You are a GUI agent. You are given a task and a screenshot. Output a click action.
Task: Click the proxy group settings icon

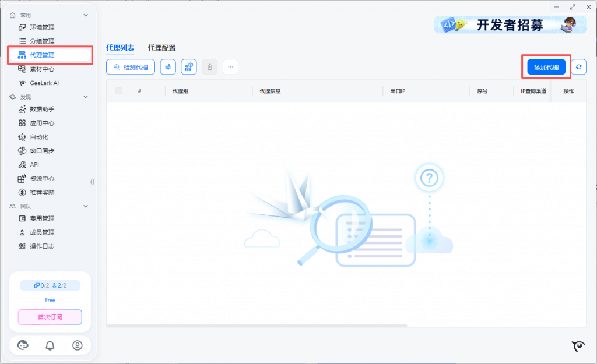click(x=189, y=67)
